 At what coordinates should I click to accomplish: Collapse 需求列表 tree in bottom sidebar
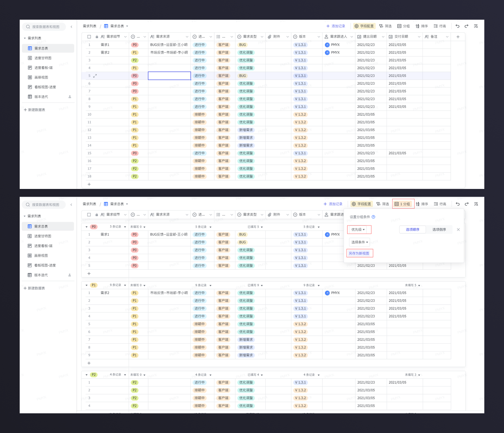[25, 216]
